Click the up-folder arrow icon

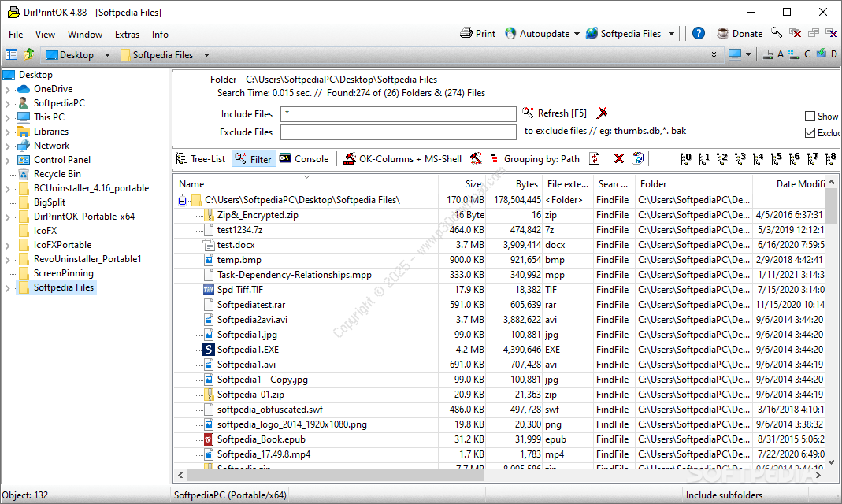29,55
